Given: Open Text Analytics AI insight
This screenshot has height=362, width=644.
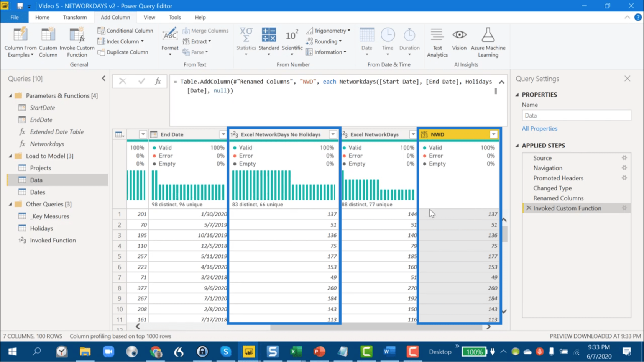Looking at the screenshot, I should tap(437, 43).
